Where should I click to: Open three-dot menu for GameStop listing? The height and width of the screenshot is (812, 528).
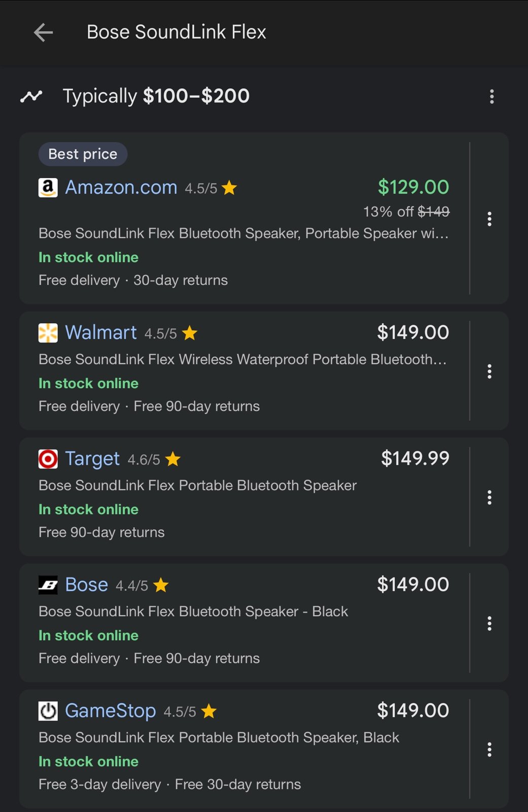tap(489, 750)
